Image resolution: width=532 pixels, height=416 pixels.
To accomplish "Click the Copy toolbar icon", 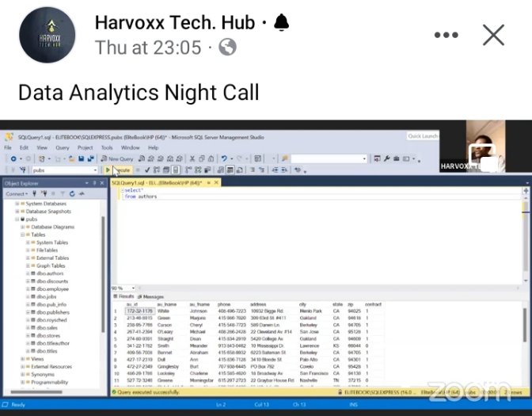I will 202,158.
